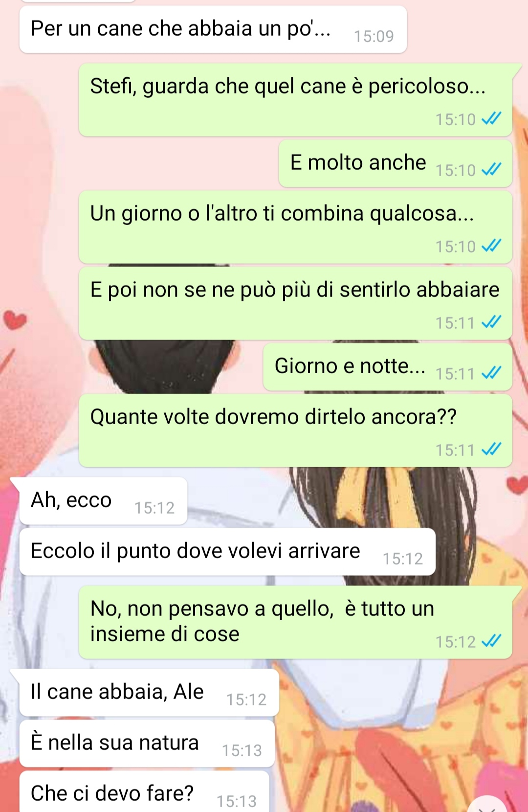Select the 'Giorno e notte...' message
Image resolution: width=528 pixels, height=812 pixels.
pos(388,367)
